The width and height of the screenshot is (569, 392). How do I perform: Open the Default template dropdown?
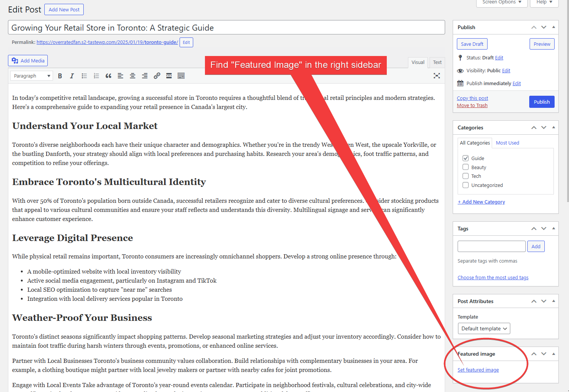484,328
